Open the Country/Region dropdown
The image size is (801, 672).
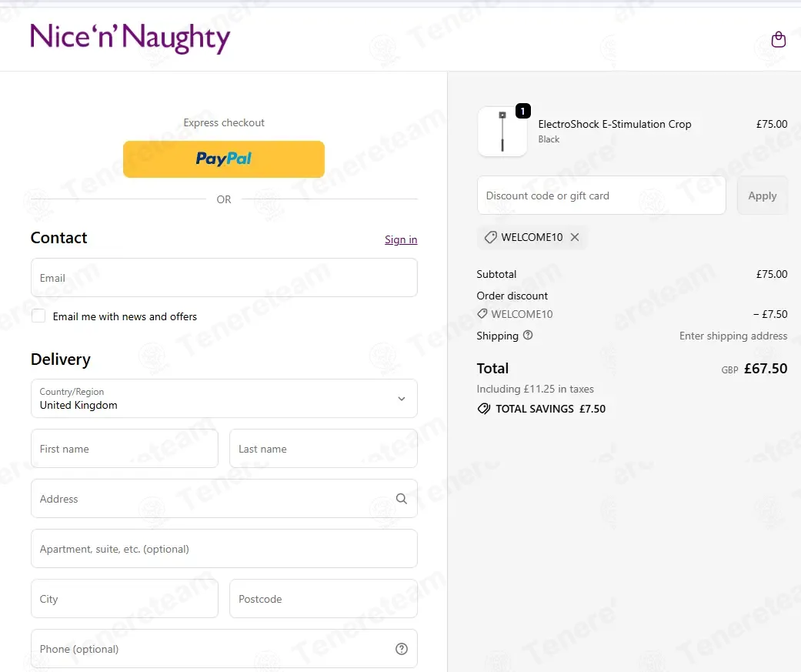(224, 399)
